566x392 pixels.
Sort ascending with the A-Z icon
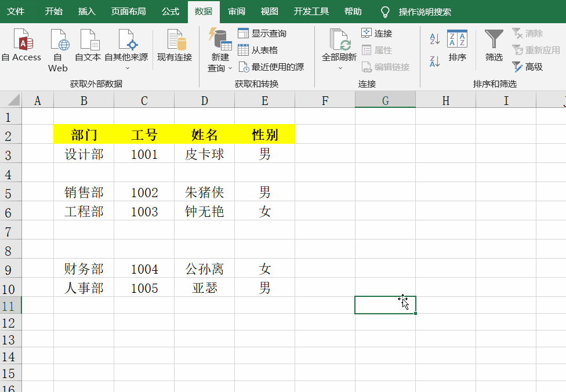click(434, 39)
